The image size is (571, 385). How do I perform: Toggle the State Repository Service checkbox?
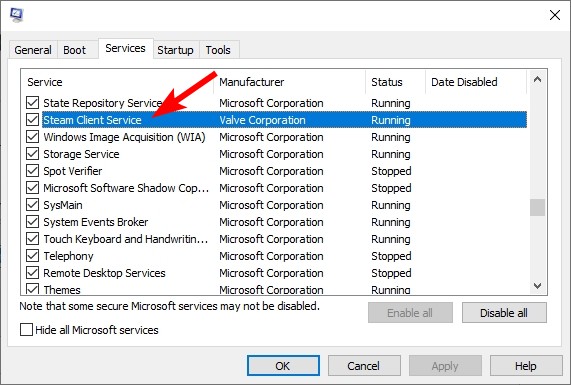[x=32, y=102]
